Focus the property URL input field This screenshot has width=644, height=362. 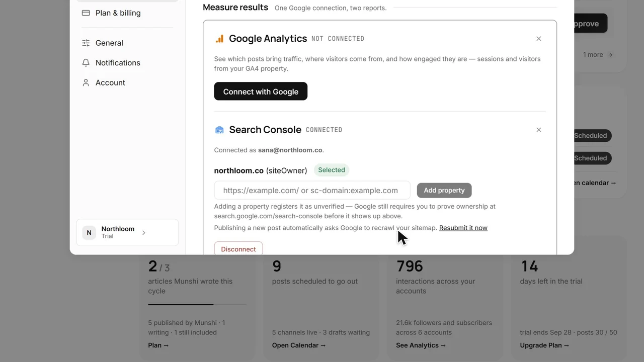(x=312, y=191)
